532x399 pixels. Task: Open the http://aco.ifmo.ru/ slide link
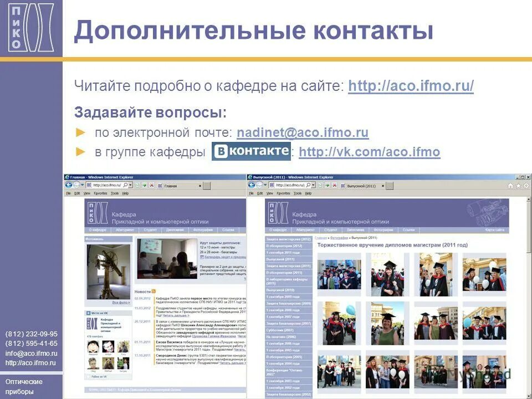(411, 86)
